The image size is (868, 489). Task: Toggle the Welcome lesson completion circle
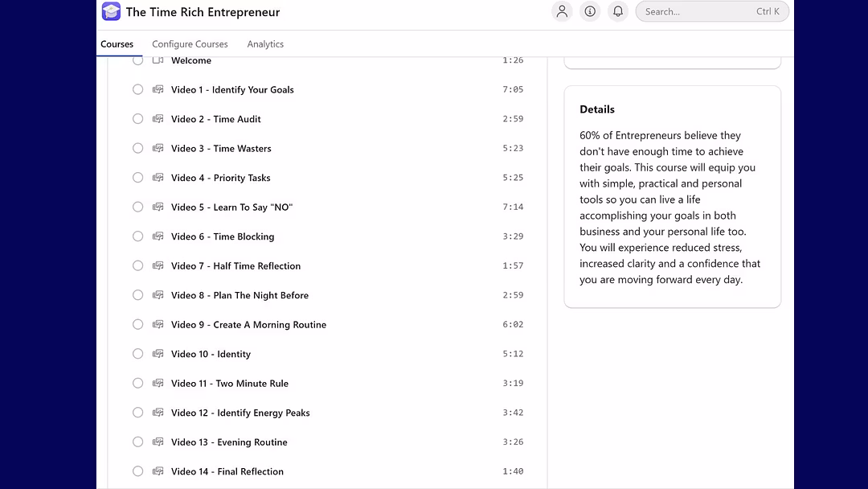tap(138, 60)
